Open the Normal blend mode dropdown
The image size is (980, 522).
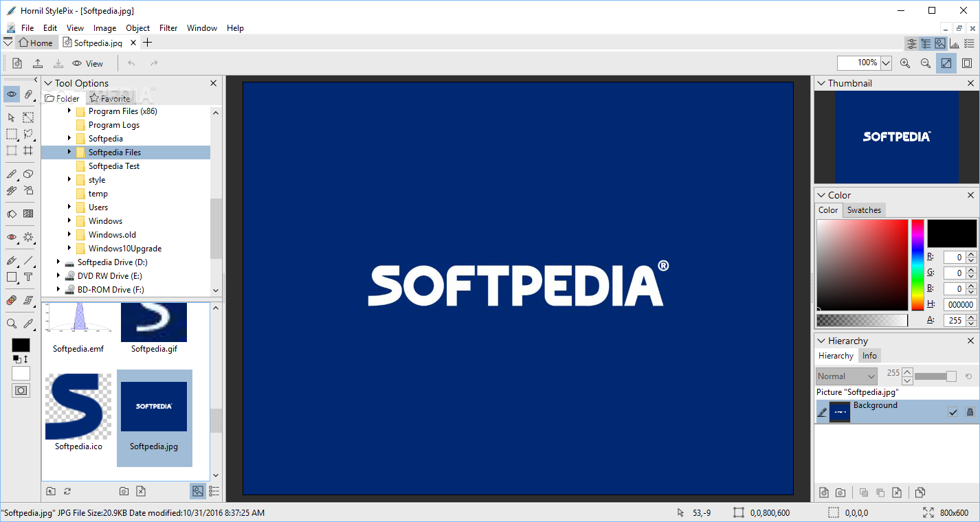[x=847, y=376]
